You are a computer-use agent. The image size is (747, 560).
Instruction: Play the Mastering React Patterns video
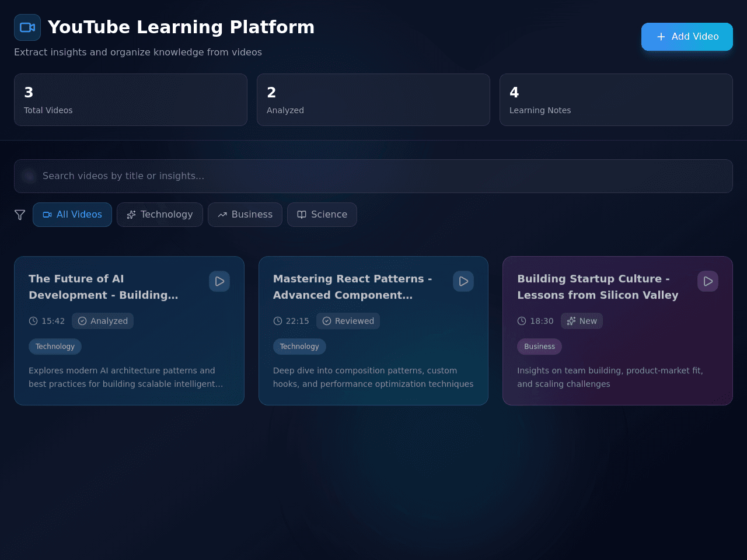[x=463, y=281]
